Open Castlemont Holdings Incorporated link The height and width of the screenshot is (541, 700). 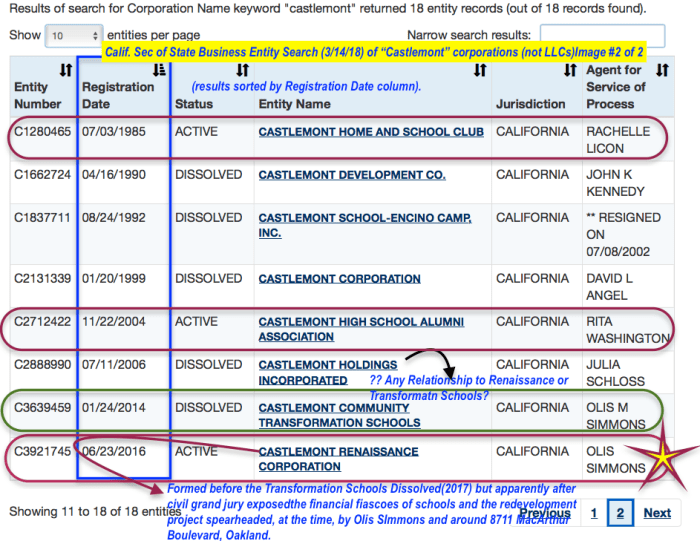point(328,372)
